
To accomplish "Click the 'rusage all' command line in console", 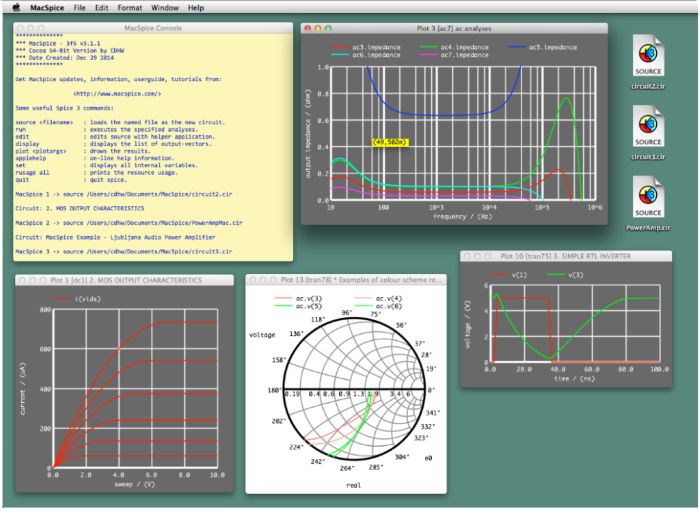I will 96,173.
